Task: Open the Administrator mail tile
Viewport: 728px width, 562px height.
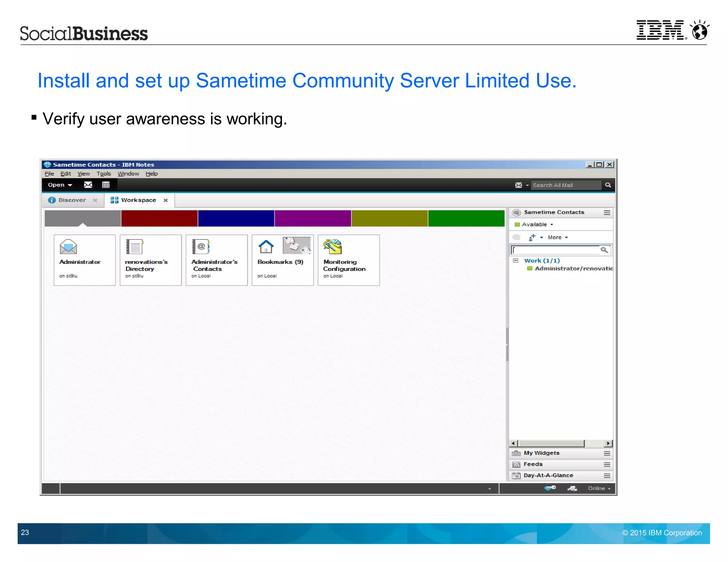Action: 85,260
